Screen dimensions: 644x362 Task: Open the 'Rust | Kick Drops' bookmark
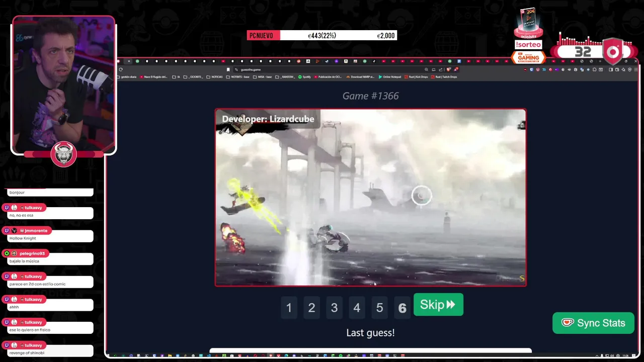(x=416, y=77)
